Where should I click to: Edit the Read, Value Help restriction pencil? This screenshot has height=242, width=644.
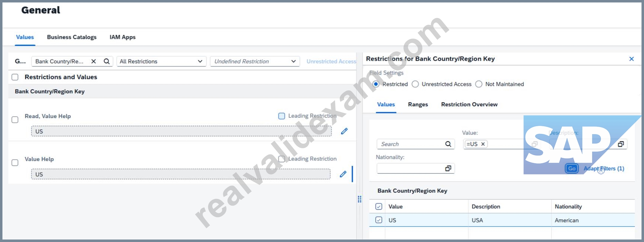(344, 131)
